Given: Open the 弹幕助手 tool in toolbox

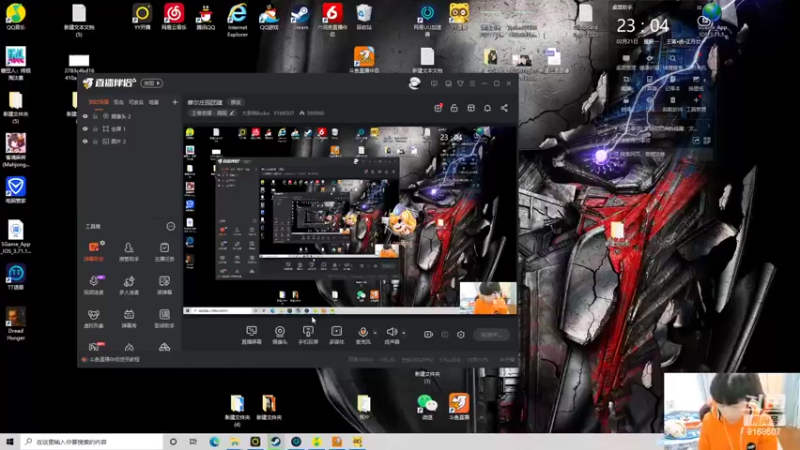Looking at the screenshot, I should pos(94,251).
